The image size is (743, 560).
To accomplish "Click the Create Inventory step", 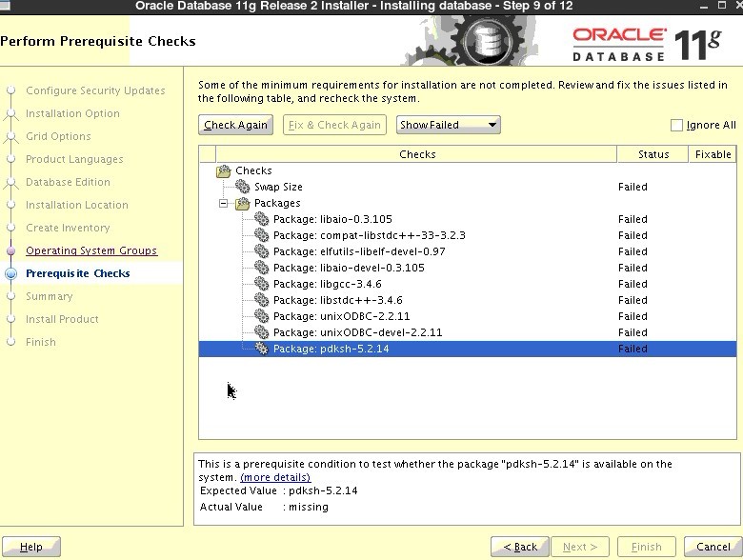I will click(68, 228).
